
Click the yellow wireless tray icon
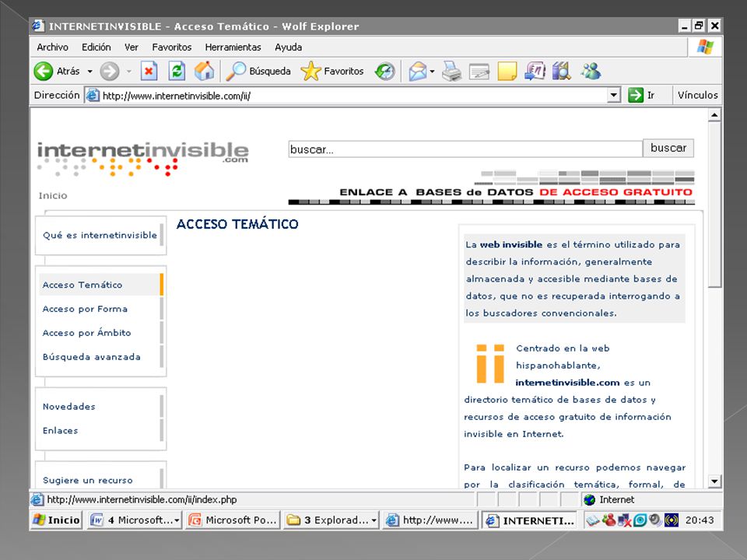[672, 520]
